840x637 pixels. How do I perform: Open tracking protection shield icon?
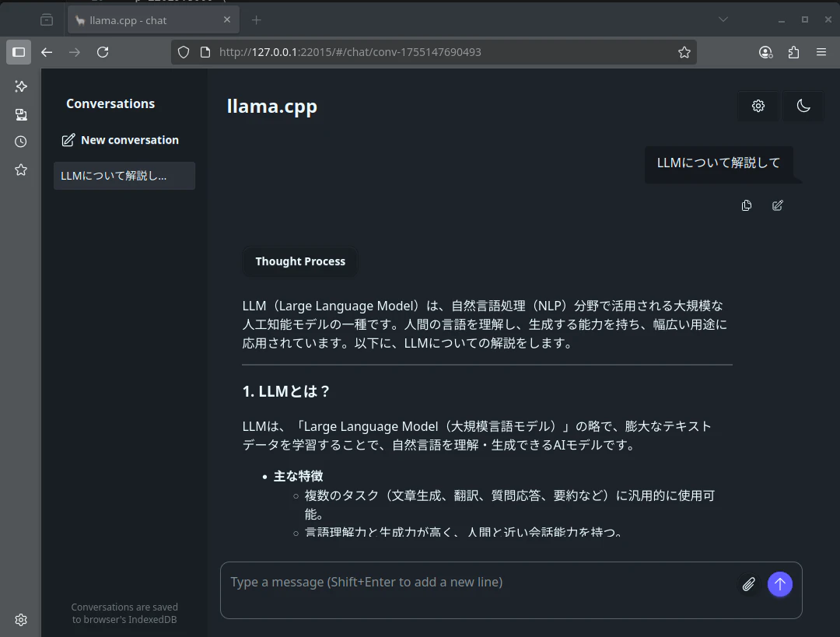click(x=184, y=52)
